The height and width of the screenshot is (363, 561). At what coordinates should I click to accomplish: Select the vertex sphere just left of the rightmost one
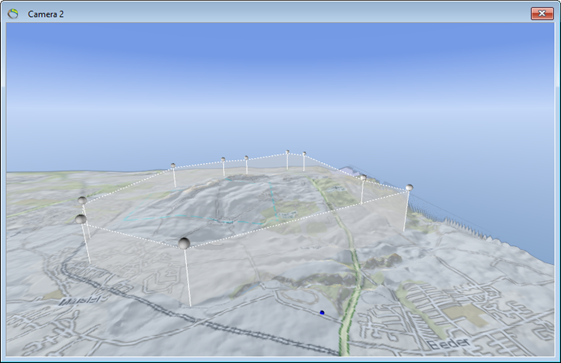pos(363,177)
